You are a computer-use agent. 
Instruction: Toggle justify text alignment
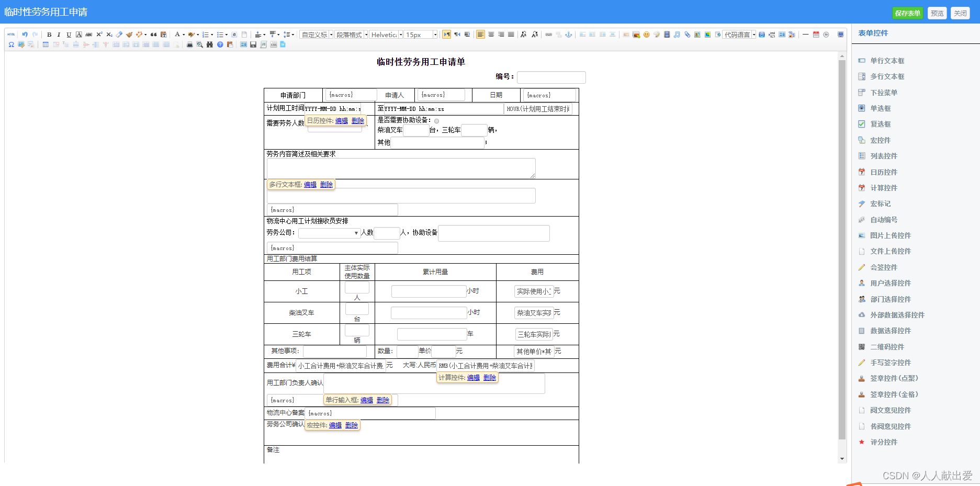[x=511, y=35]
